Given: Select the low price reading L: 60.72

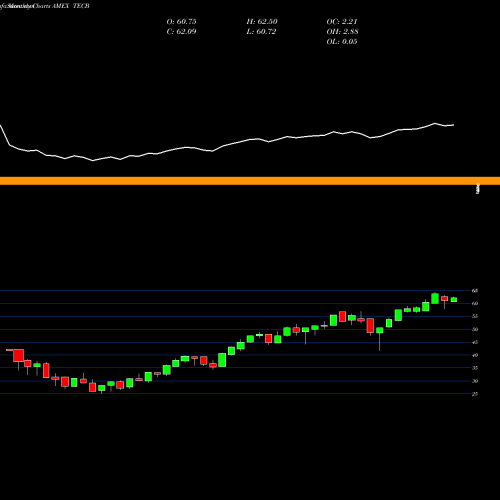Looking at the screenshot, I should coord(261,32).
